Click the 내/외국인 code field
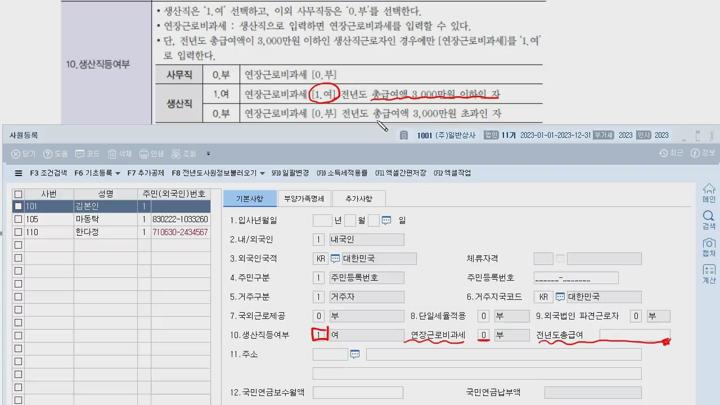The image size is (720, 405). click(x=318, y=240)
